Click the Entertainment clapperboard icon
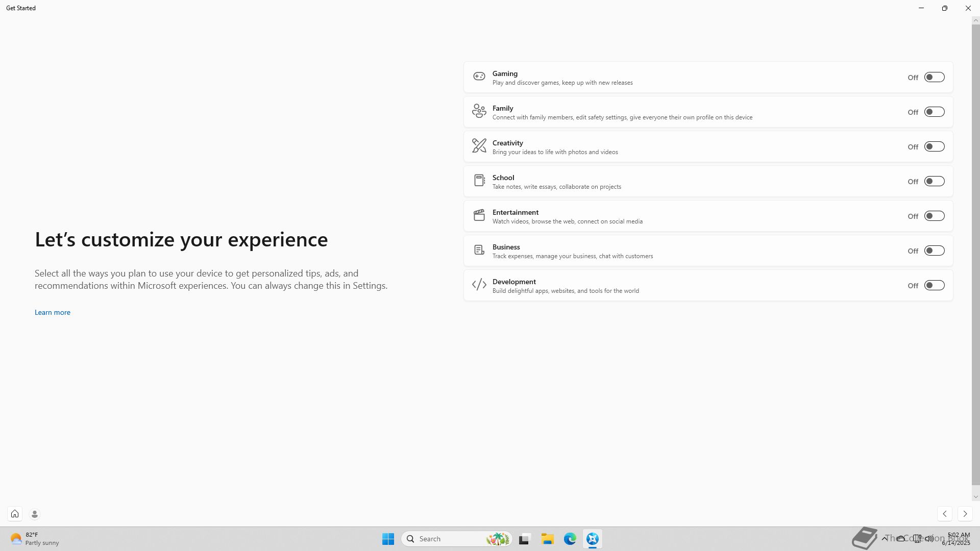This screenshot has height=551, width=980. point(479,215)
